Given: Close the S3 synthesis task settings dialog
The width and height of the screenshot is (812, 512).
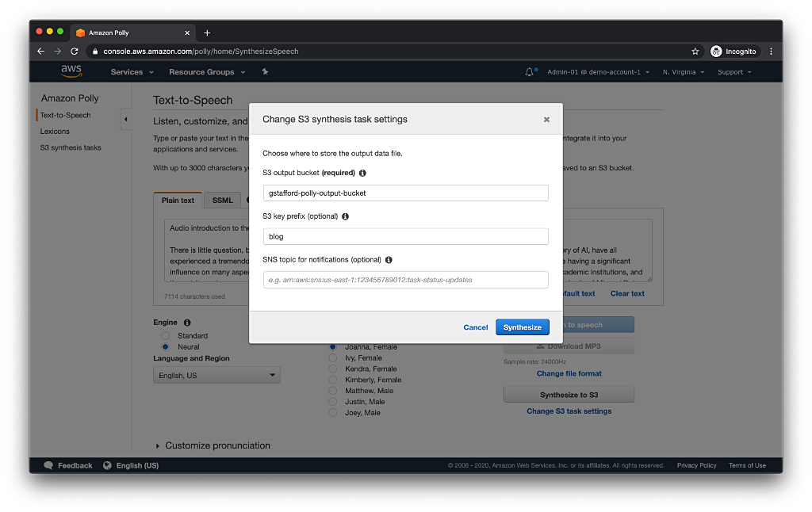Looking at the screenshot, I should [546, 120].
